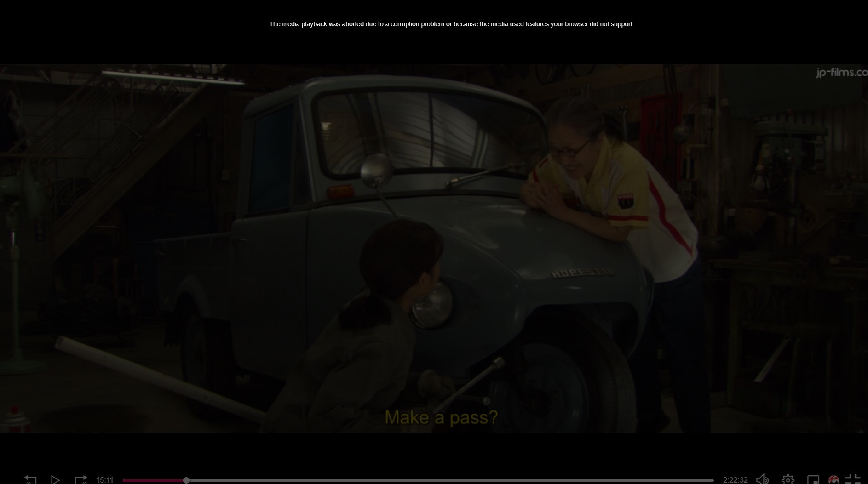Skip forward 10 seconds
This screenshot has width=868, height=484.
click(80, 480)
